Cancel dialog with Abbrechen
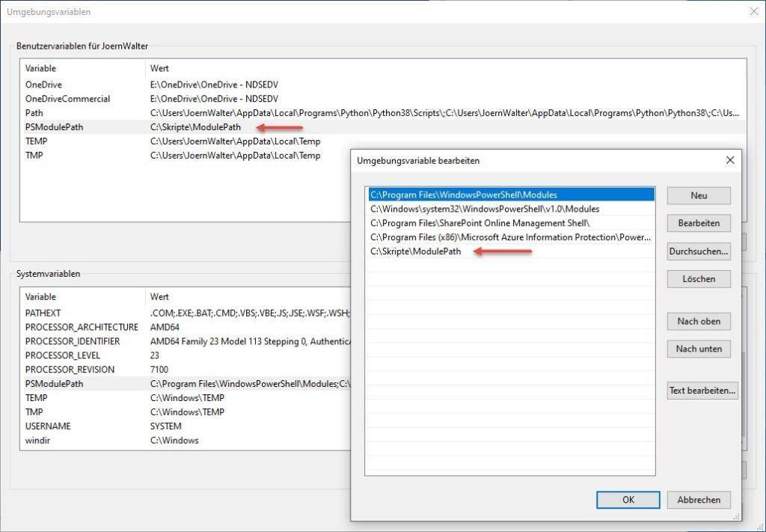This screenshot has width=766, height=532. click(x=698, y=500)
